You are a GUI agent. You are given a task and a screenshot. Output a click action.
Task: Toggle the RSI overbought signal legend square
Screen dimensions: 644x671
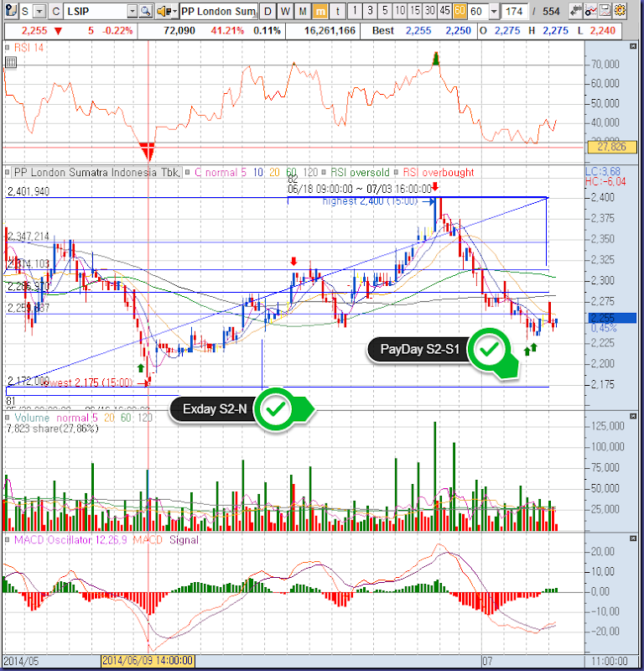point(397,173)
